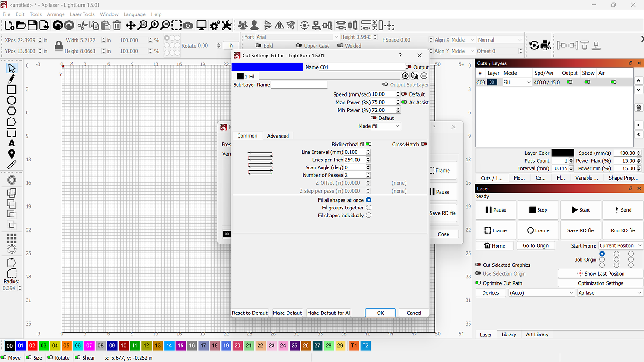Toggle Air Assist in Cut Settings Editor
The height and width of the screenshot is (362, 644).
[403, 102]
